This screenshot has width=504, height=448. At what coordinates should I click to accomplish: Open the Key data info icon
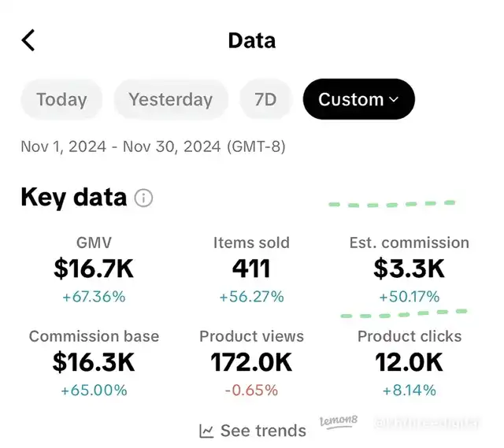tap(143, 198)
